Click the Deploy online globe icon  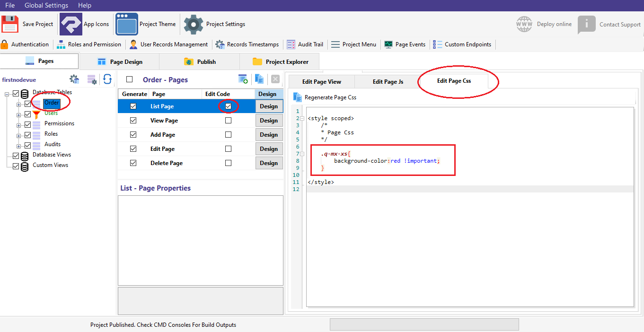524,24
